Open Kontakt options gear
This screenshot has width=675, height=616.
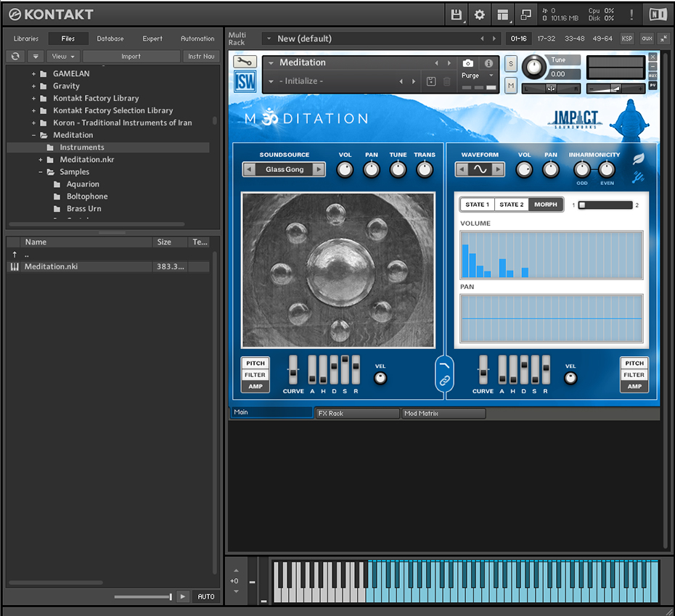tap(480, 15)
